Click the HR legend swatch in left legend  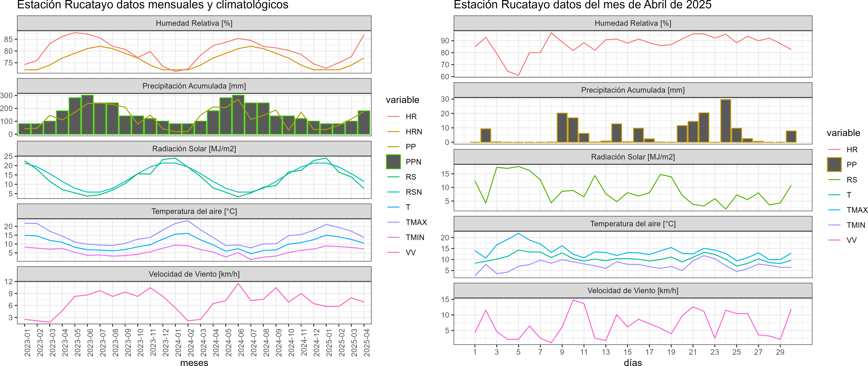click(x=393, y=116)
